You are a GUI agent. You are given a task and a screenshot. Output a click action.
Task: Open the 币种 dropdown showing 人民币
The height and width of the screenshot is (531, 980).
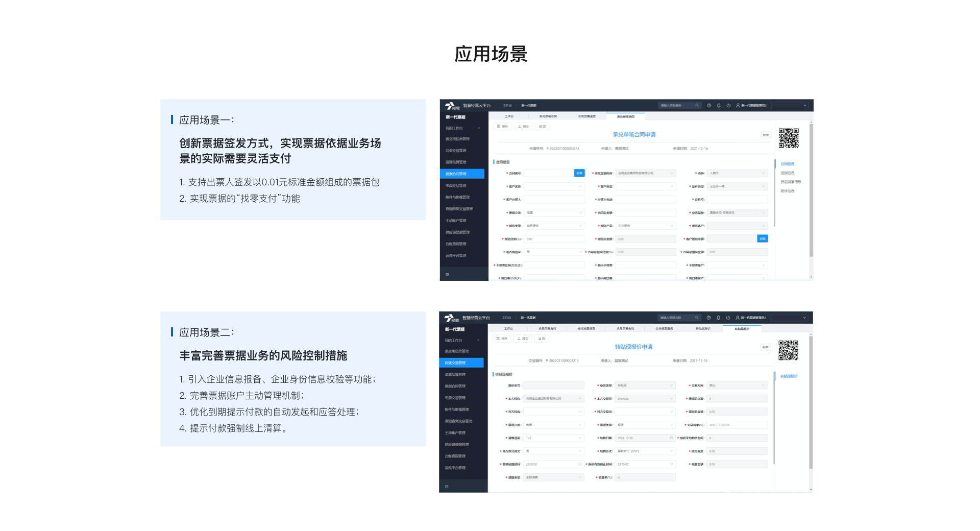737,174
